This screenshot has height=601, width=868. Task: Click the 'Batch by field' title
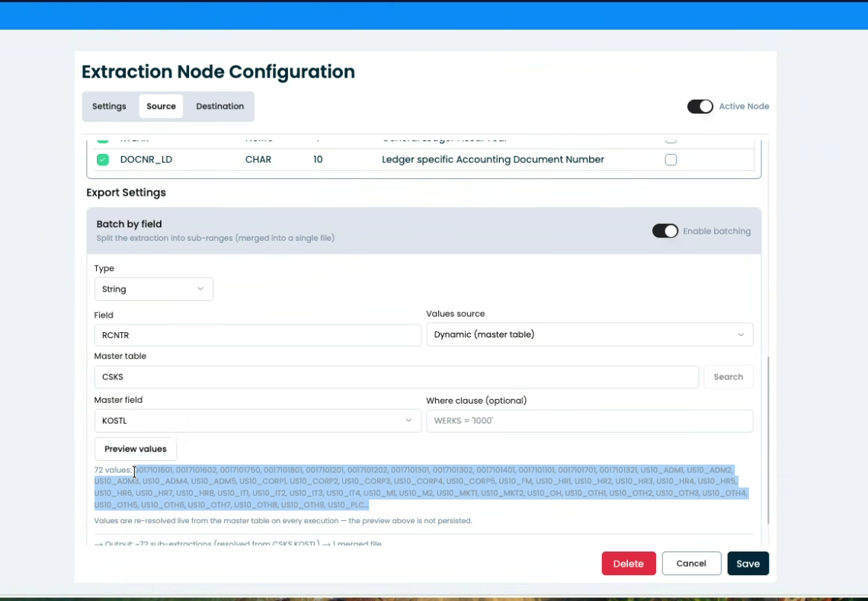coord(129,224)
